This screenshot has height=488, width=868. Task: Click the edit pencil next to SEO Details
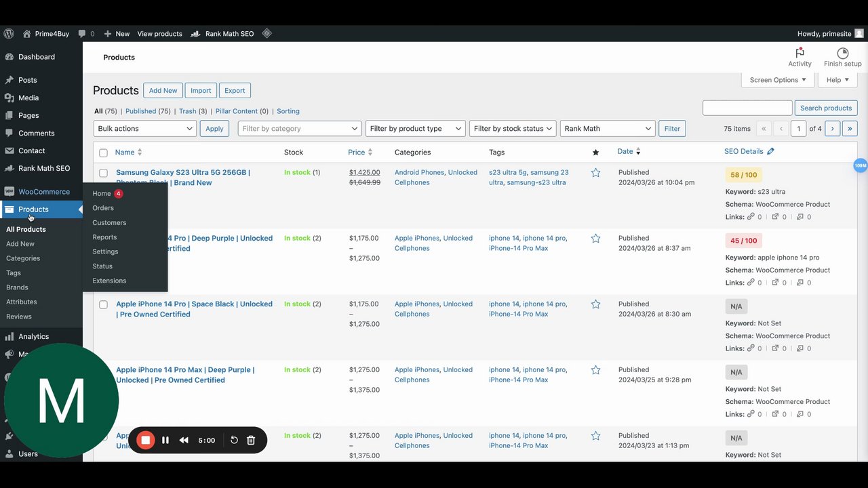pyautogui.click(x=770, y=152)
